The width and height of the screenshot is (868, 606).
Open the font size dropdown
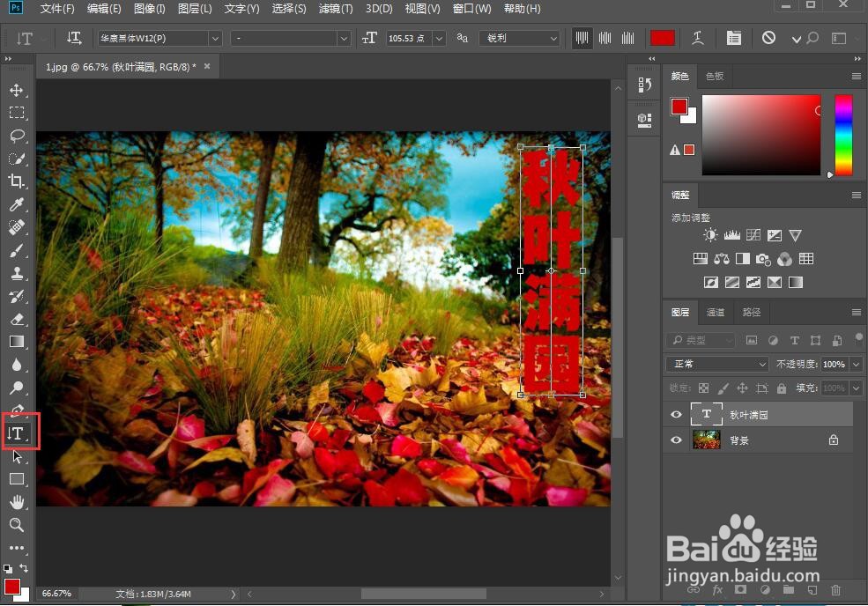click(440, 38)
